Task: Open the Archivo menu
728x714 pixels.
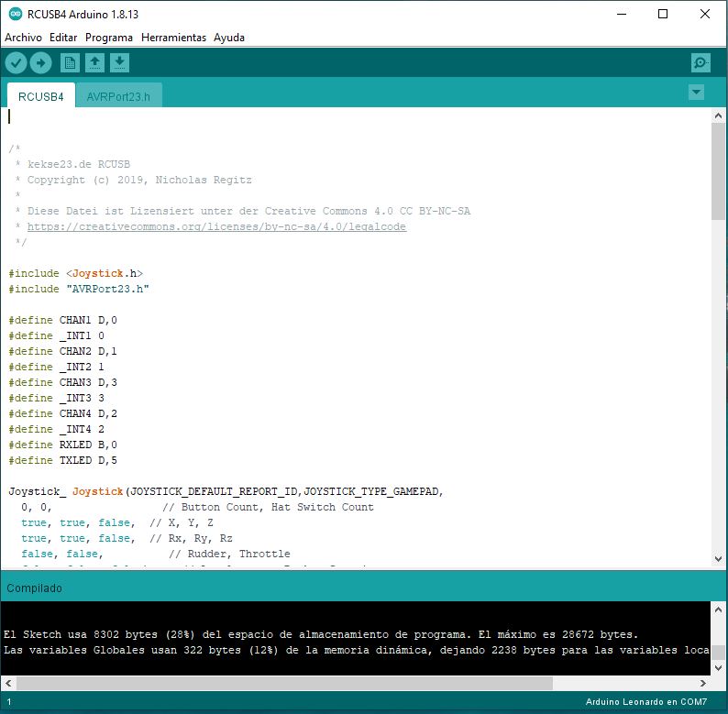Action: pyautogui.click(x=23, y=38)
